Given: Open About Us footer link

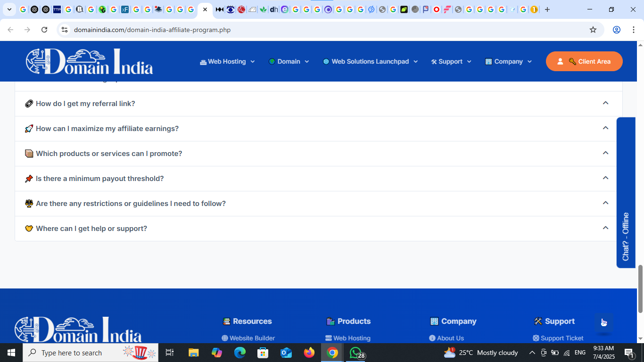Looking at the screenshot, I should pos(446,338).
